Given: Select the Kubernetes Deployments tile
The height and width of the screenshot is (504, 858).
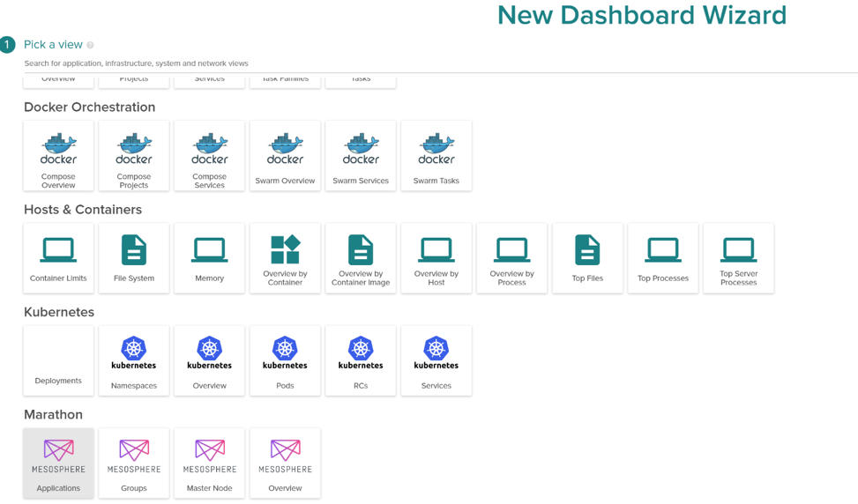Looking at the screenshot, I should point(58,360).
